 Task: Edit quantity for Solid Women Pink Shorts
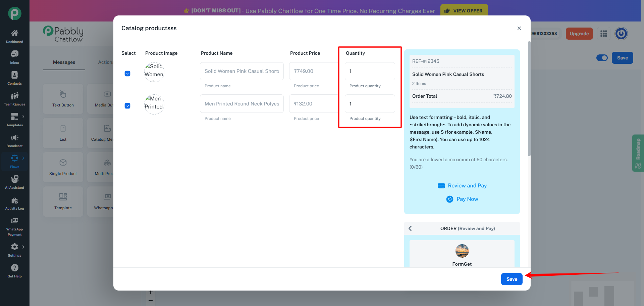[x=370, y=71]
